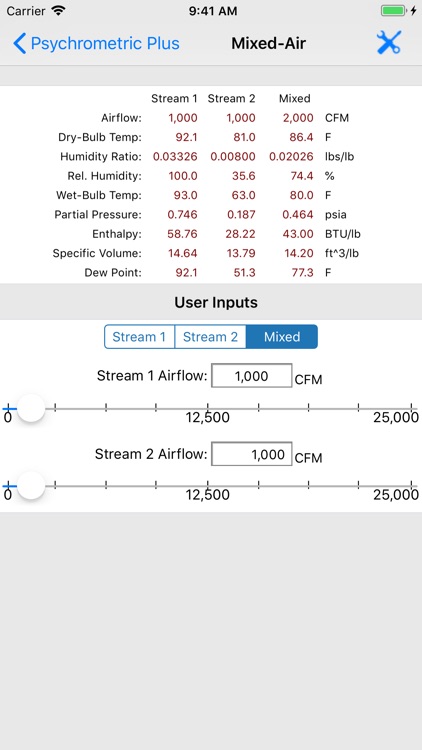Tap the Mixed-Air title

click(x=268, y=44)
